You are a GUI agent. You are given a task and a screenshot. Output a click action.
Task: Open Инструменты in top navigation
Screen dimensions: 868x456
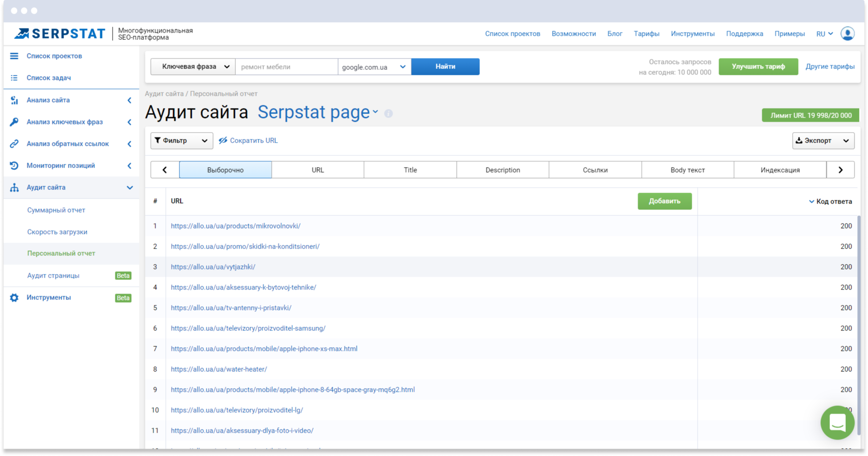point(692,34)
